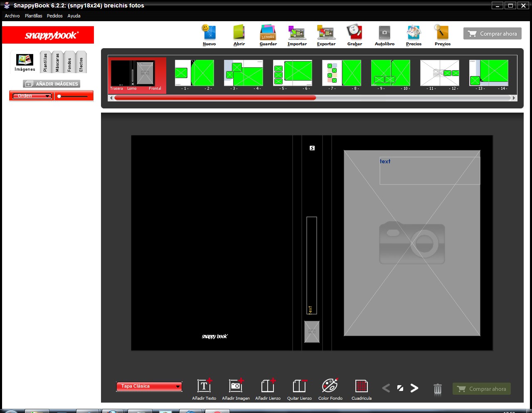Image resolution: width=532 pixels, height=413 pixels.
Task: Open the Ayuda menu
Action: coord(74,16)
